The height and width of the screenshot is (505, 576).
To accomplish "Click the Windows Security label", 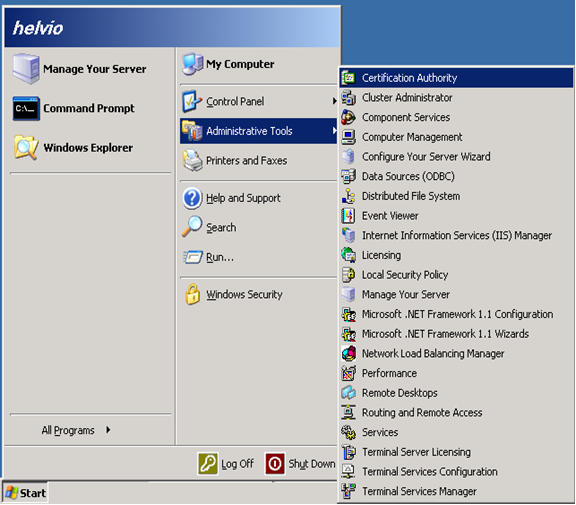I will [244, 295].
